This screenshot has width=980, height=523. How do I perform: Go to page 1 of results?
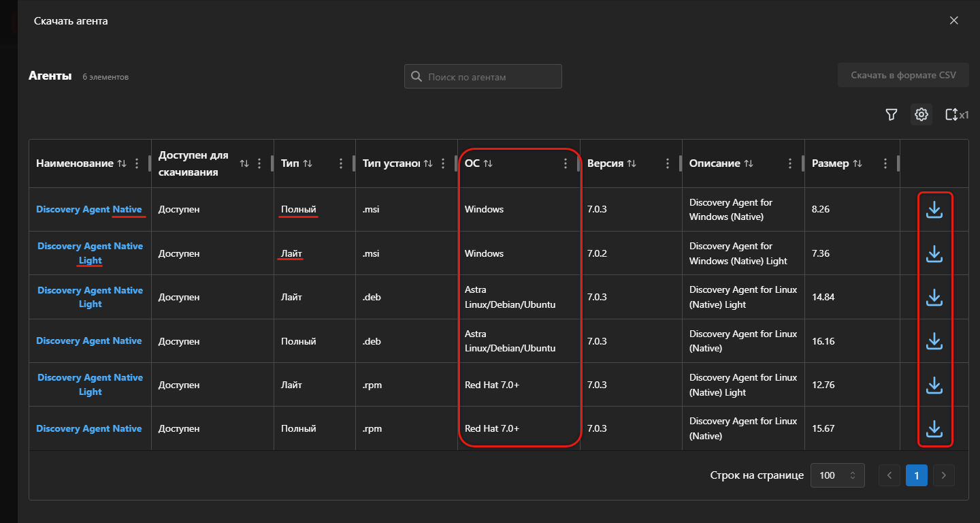tap(916, 475)
